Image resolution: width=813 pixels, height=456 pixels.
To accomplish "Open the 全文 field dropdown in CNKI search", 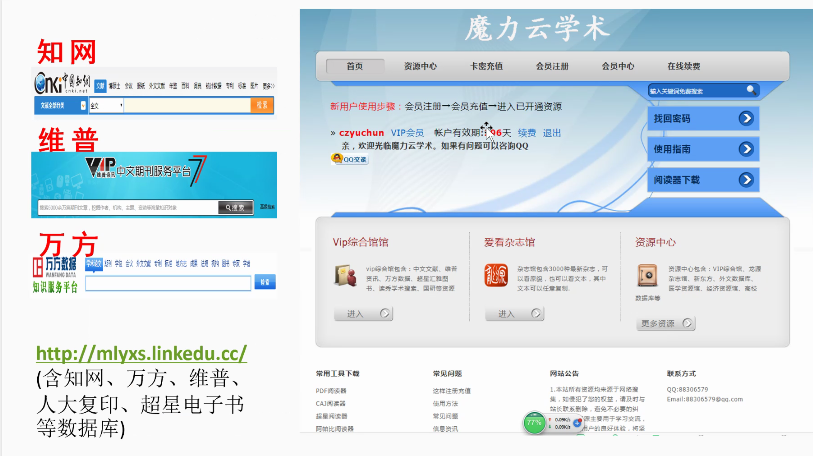I will coord(106,105).
